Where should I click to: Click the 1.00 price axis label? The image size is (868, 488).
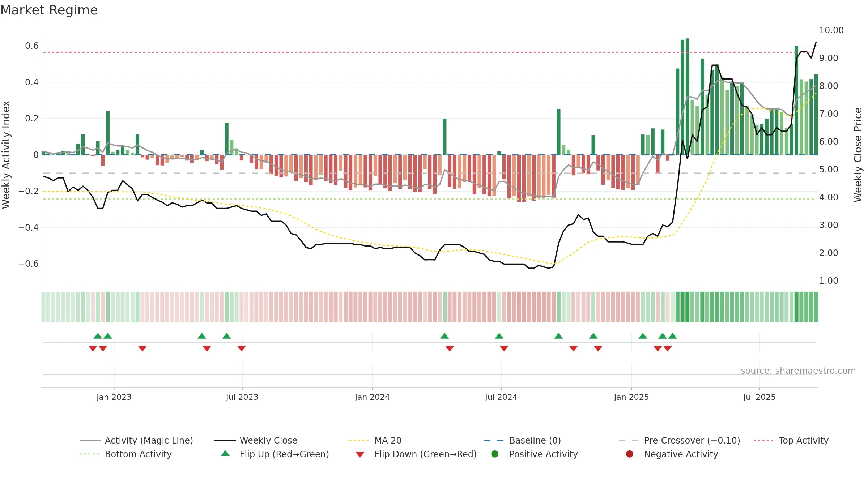pyautogui.click(x=829, y=281)
